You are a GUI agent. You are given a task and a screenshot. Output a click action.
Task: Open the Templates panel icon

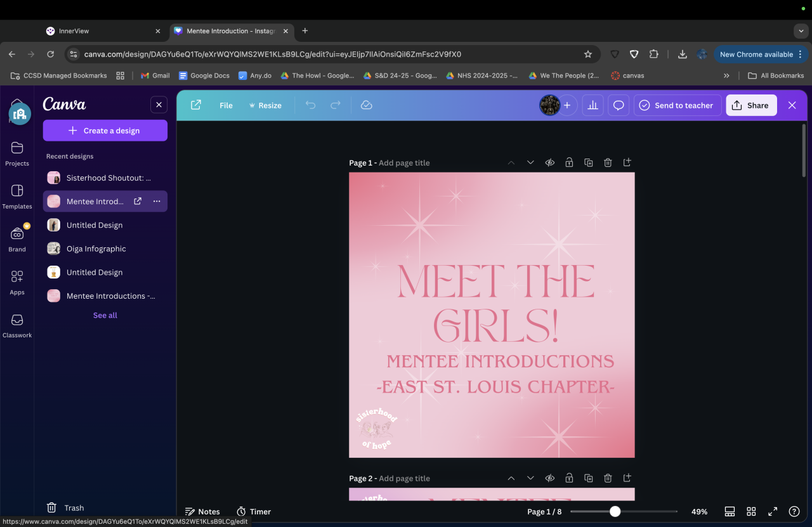pyautogui.click(x=17, y=192)
